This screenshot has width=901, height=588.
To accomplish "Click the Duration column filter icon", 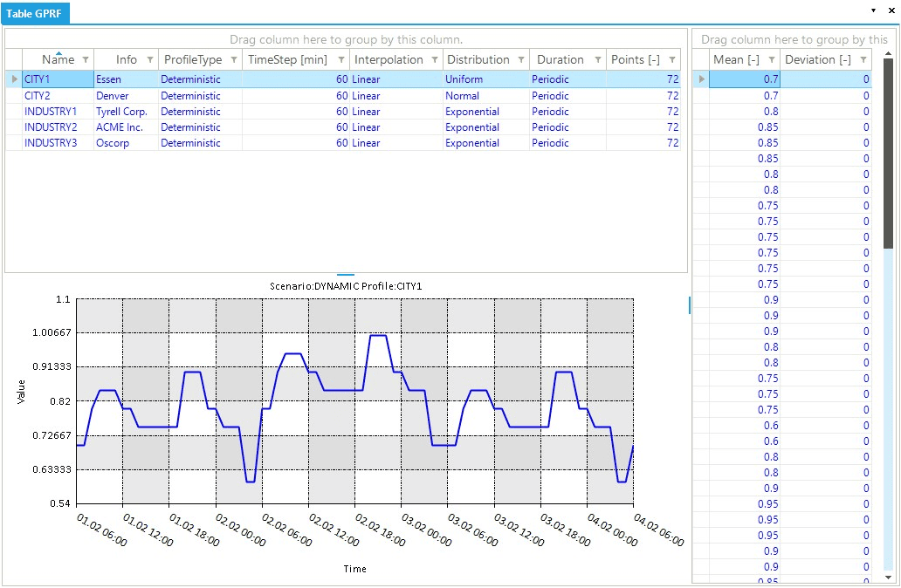I will point(598,60).
